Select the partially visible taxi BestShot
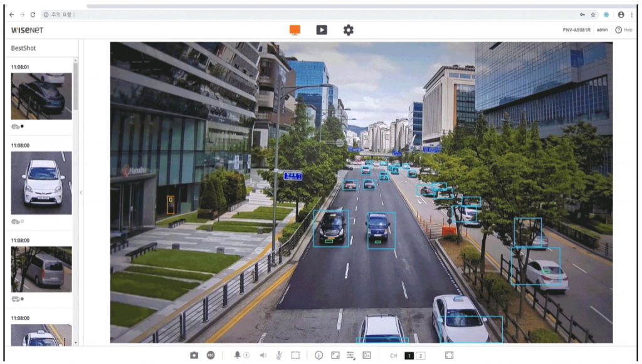The width and height of the screenshot is (642, 364). point(41,335)
